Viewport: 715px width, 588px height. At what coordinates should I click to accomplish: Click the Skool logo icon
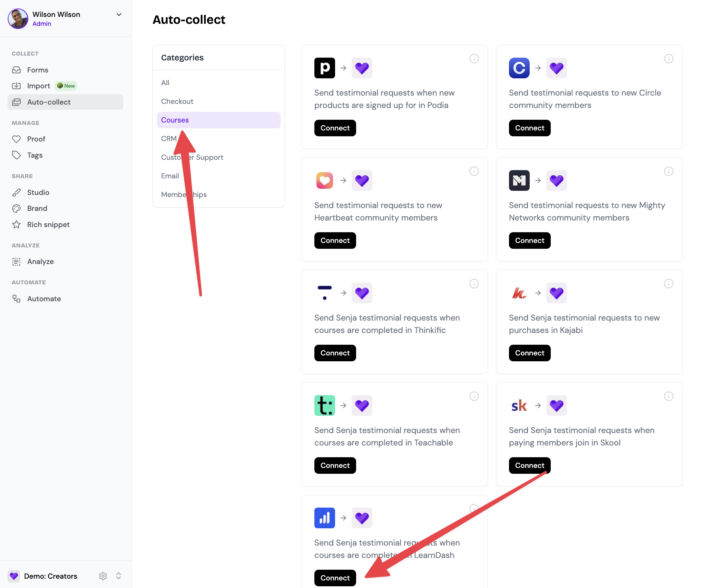(519, 405)
